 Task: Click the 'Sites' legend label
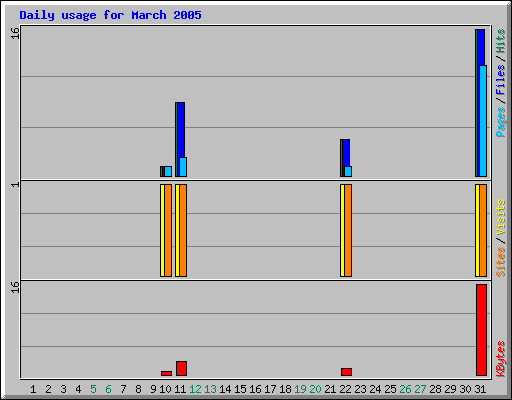[500, 262]
